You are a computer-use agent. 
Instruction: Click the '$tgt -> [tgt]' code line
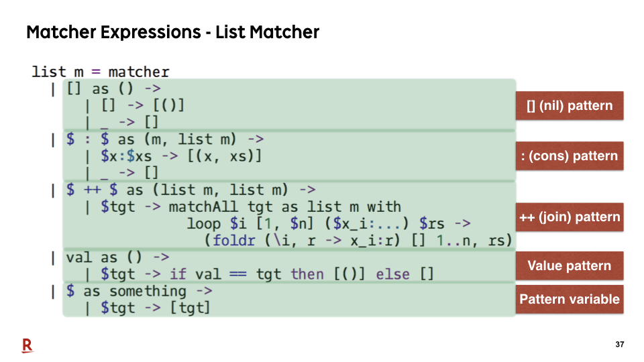coord(155,308)
